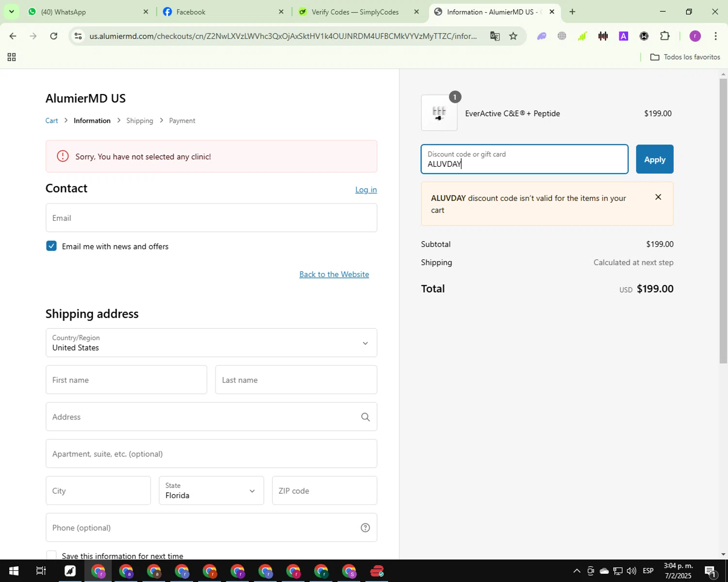
Task: Click the audio bars extension icon
Action: pos(603,36)
